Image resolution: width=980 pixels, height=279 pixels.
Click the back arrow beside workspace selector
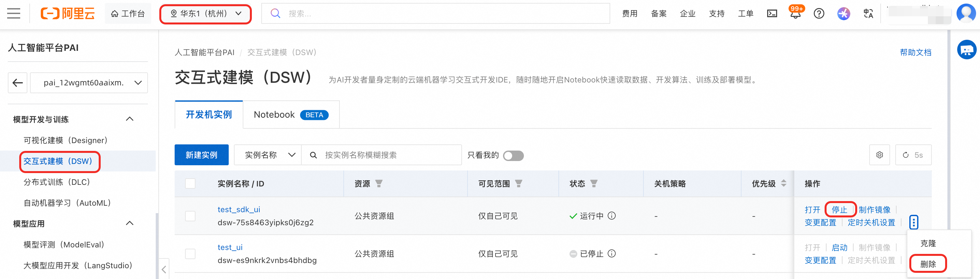pyautogui.click(x=18, y=82)
